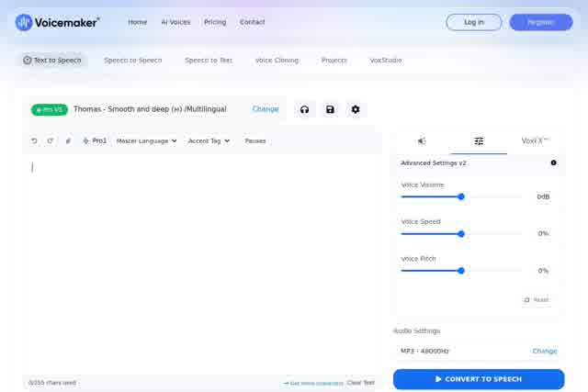
Task: Open the speaker voice effects tab
Action: [x=422, y=140]
